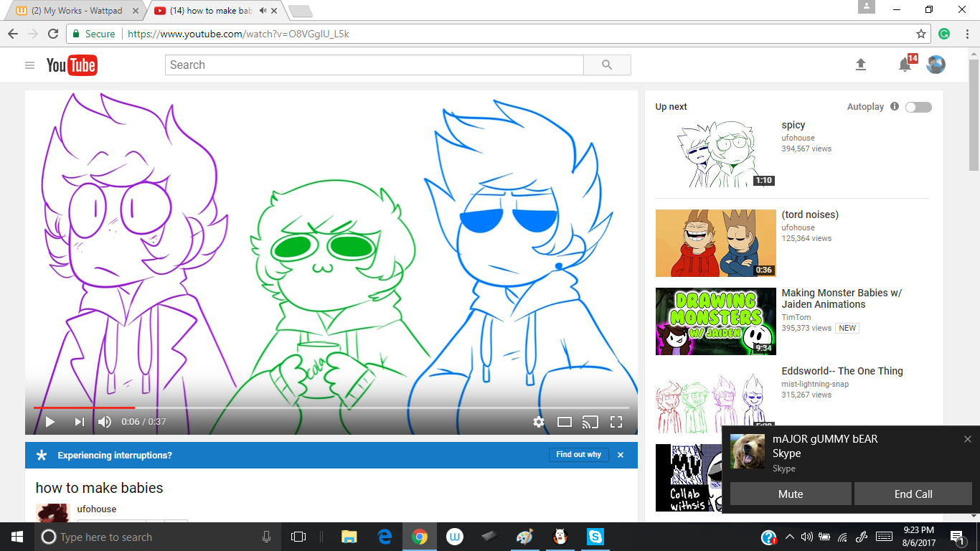This screenshot has width=980, height=551.
Task: Open the mist-lightning-snap channel link
Action: click(x=816, y=384)
